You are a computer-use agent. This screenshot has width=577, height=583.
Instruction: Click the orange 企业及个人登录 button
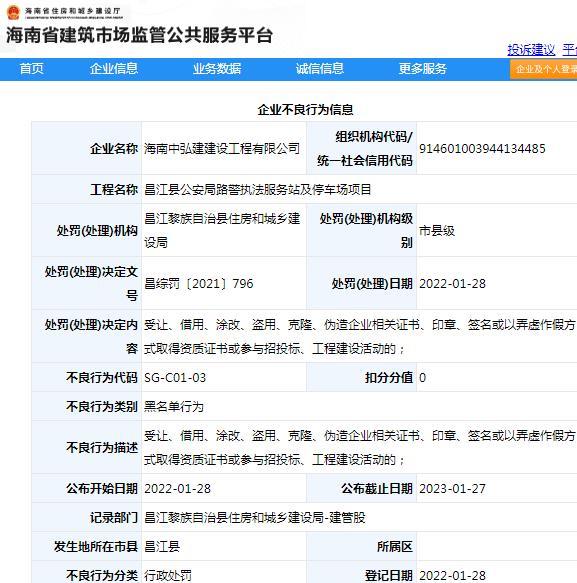(x=544, y=69)
